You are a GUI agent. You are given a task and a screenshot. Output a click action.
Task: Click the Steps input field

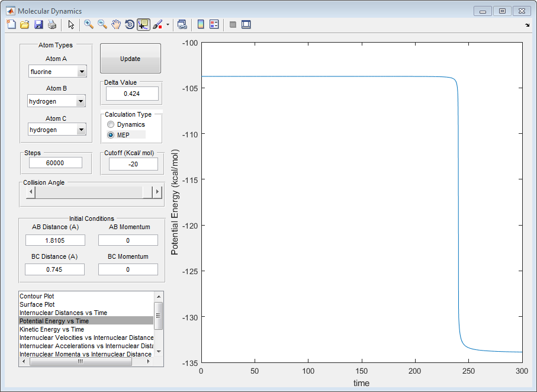[55, 163]
